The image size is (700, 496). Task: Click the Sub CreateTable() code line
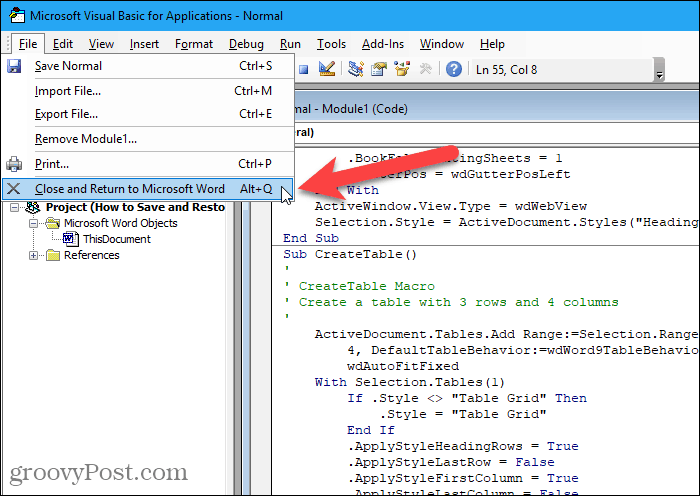[350, 254]
